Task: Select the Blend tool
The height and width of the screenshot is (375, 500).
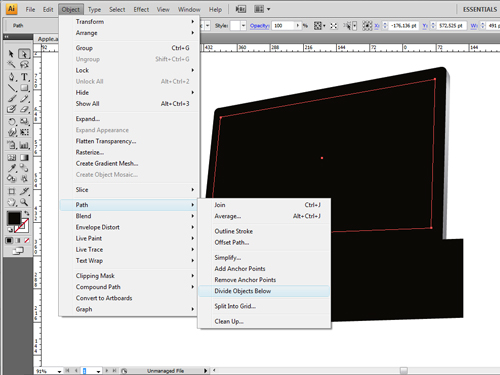Action: pos(24,168)
